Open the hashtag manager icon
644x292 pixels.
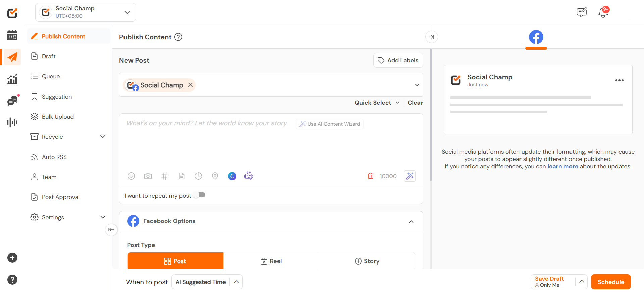[x=165, y=176]
